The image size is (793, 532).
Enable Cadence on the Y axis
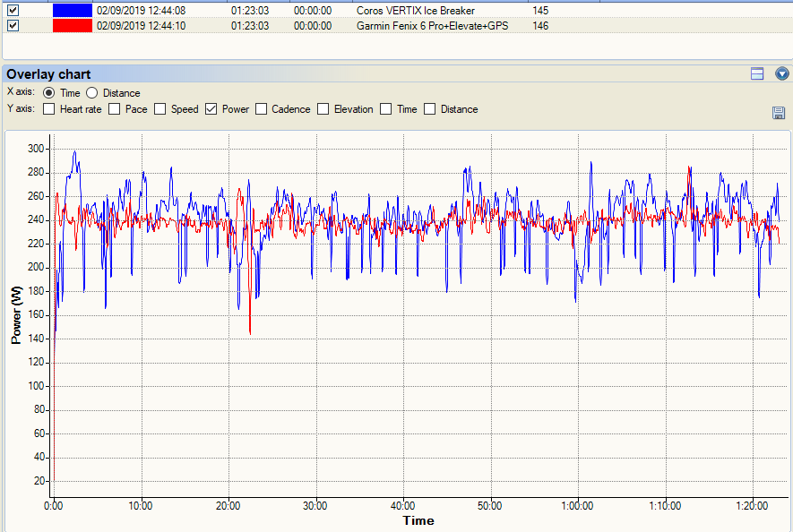(x=261, y=109)
